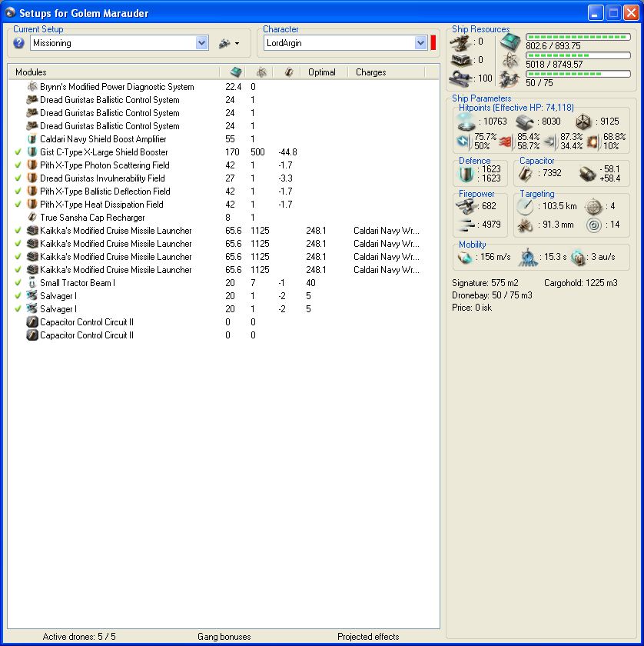Sort by the CPU column header icon
644x646 pixels.
click(x=235, y=72)
